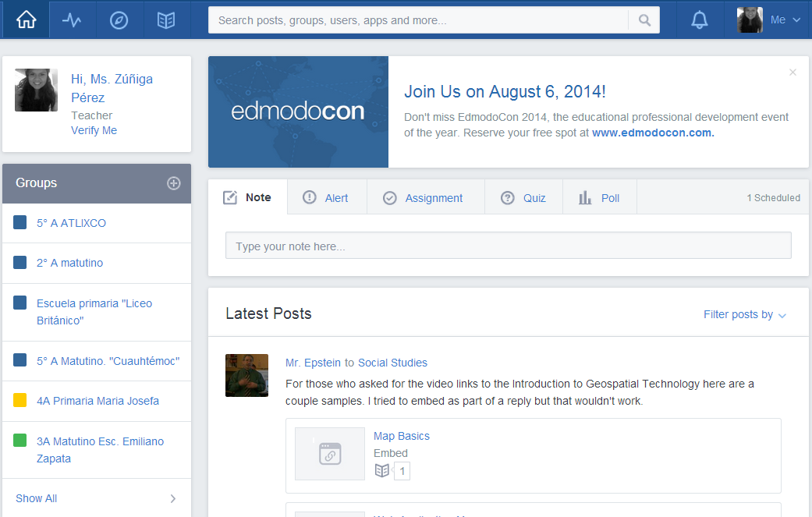Click Mr. Epstein's avatar thumbnail

246,375
